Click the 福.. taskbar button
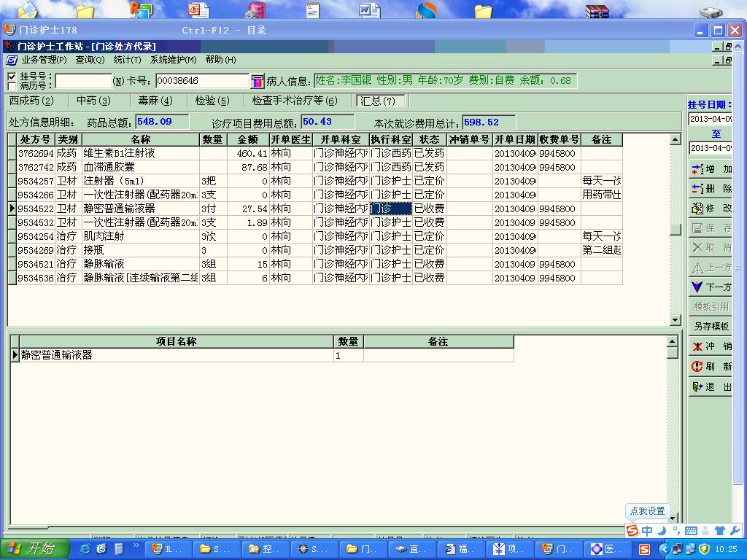Viewport: 747px width, 560px height. (x=461, y=550)
